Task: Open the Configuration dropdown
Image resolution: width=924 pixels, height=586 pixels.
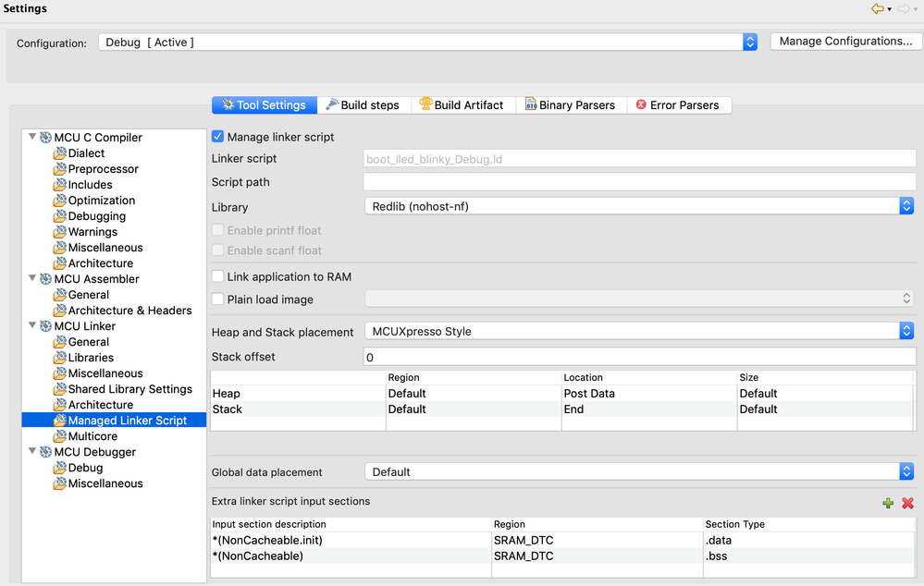Action: [x=749, y=43]
